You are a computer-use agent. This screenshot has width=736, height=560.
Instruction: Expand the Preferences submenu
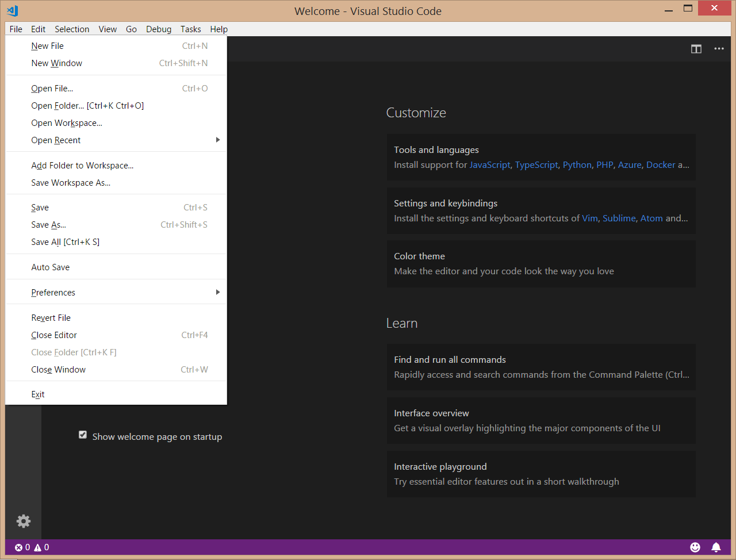(x=116, y=293)
